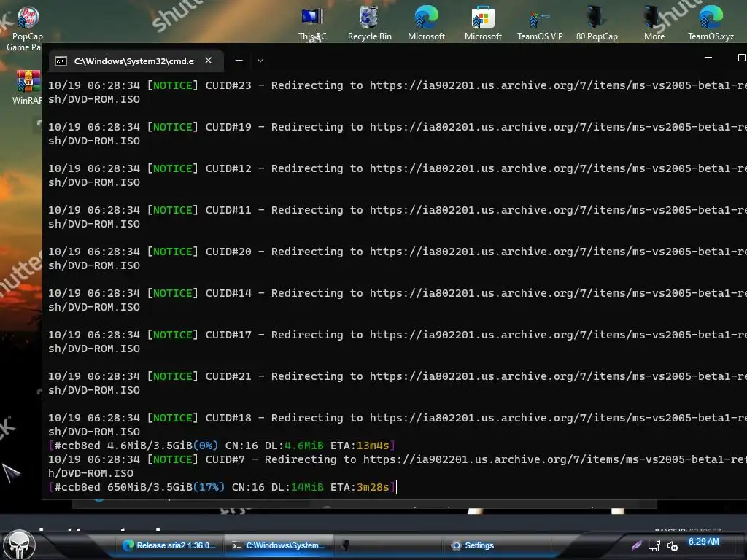Open 80 PopCap desktop icon
Screen dimensions: 747x560
(x=597, y=24)
